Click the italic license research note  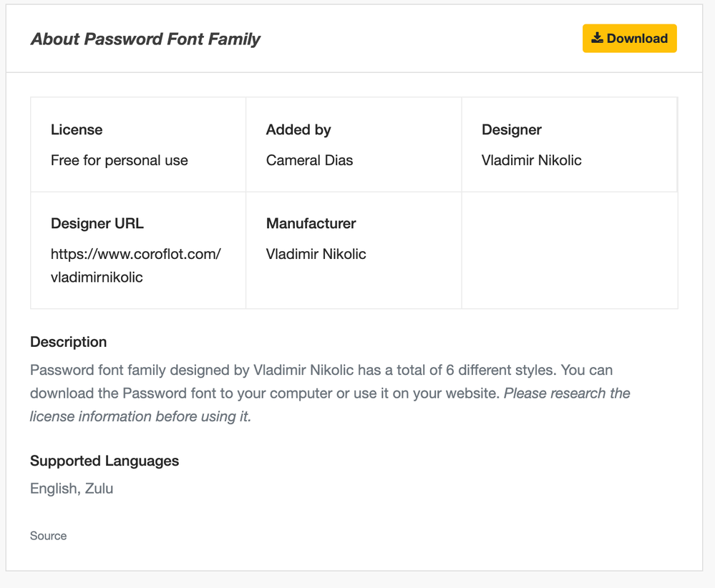click(140, 416)
